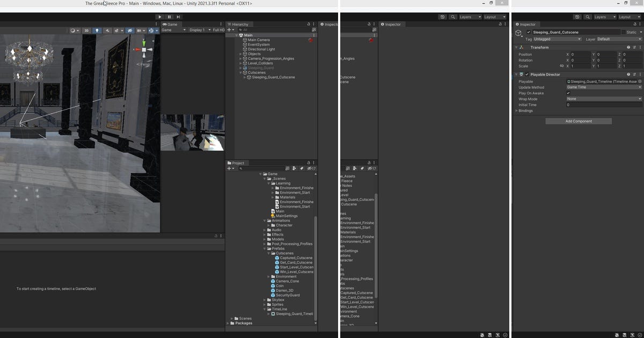Toggle the Static checkbox for Sleeping_Guard_Cutscene

click(x=624, y=32)
